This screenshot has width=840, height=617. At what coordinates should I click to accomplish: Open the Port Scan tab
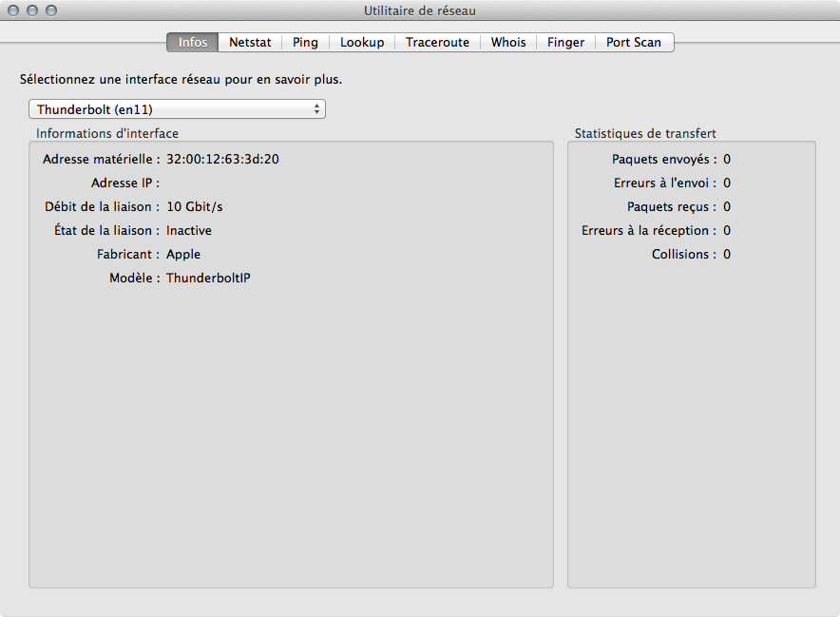pos(634,43)
